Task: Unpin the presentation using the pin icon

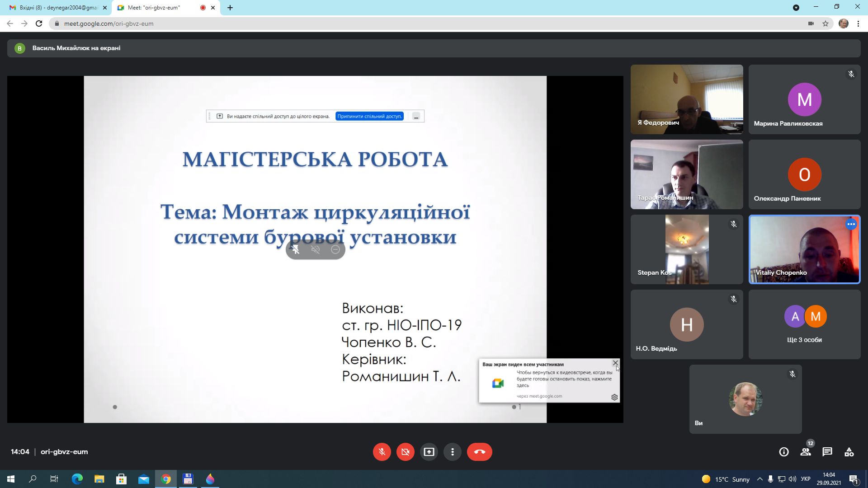Action: (x=295, y=249)
